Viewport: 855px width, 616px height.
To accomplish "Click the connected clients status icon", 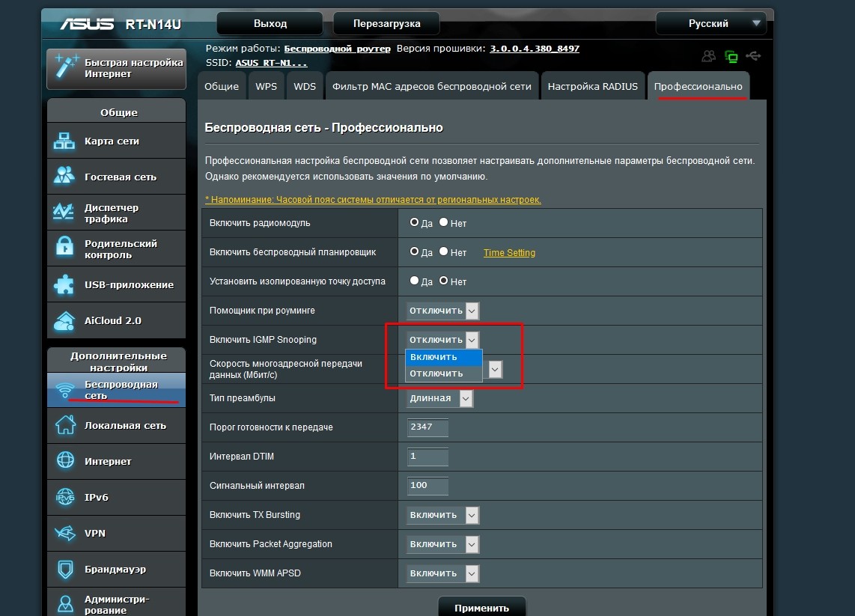I will click(708, 55).
